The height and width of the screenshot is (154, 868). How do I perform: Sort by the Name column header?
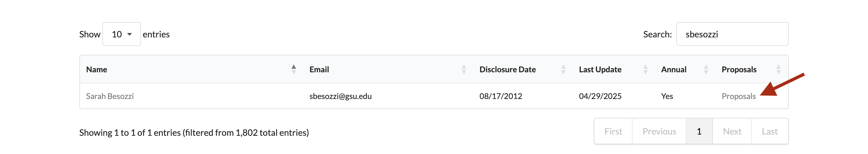click(x=97, y=69)
